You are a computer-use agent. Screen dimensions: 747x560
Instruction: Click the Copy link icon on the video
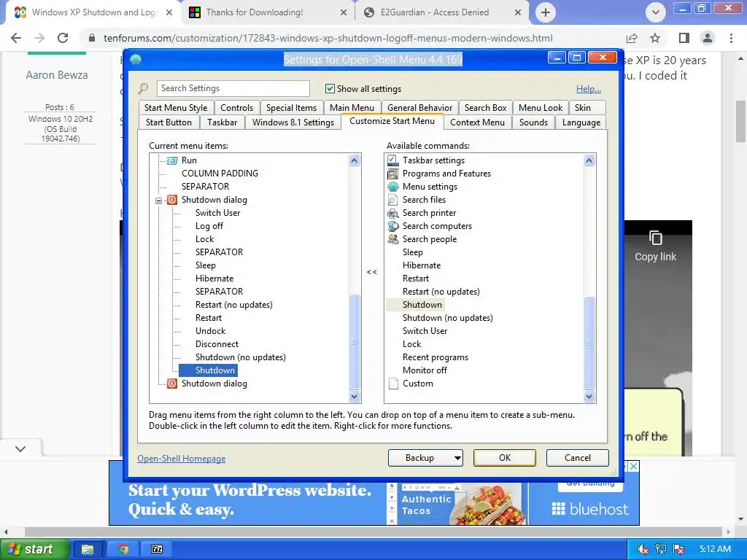[x=656, y=238]
